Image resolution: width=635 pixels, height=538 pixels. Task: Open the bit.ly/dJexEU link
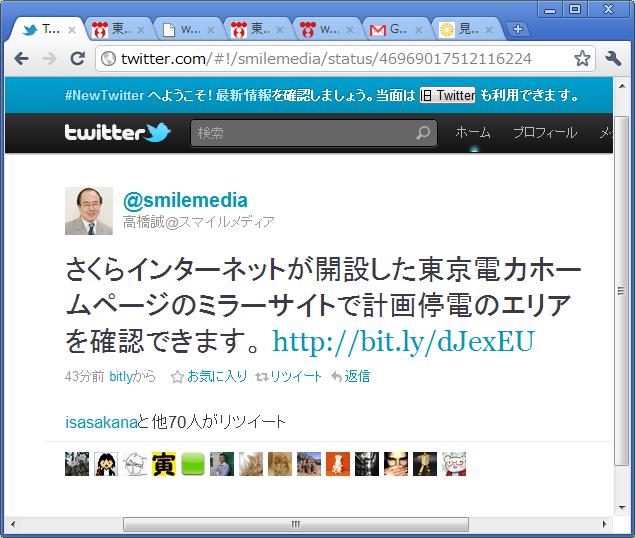(x=404, y=342)
